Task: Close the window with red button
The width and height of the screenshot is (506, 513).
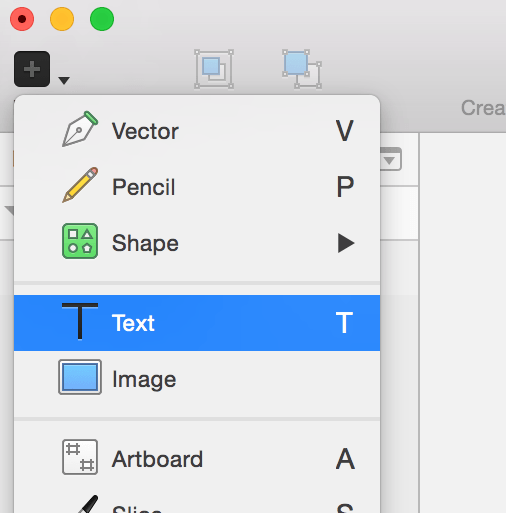Action: (x=22, y=19)
